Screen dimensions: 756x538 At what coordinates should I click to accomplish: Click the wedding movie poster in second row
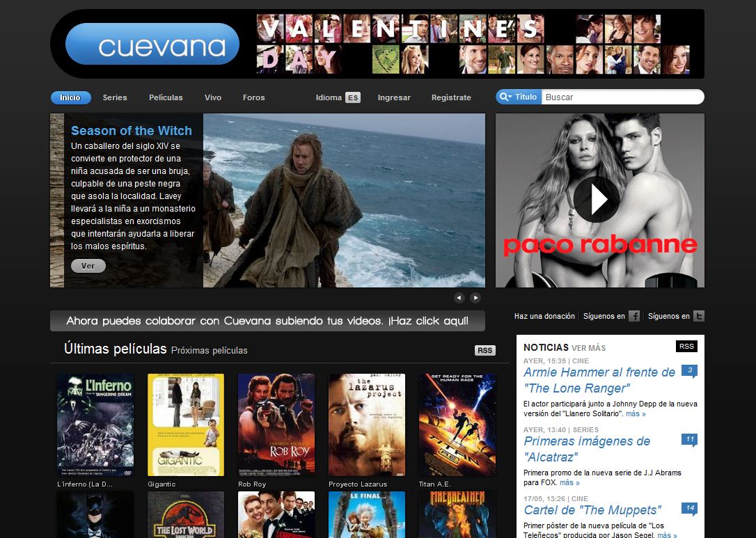[x=276, y=514]
